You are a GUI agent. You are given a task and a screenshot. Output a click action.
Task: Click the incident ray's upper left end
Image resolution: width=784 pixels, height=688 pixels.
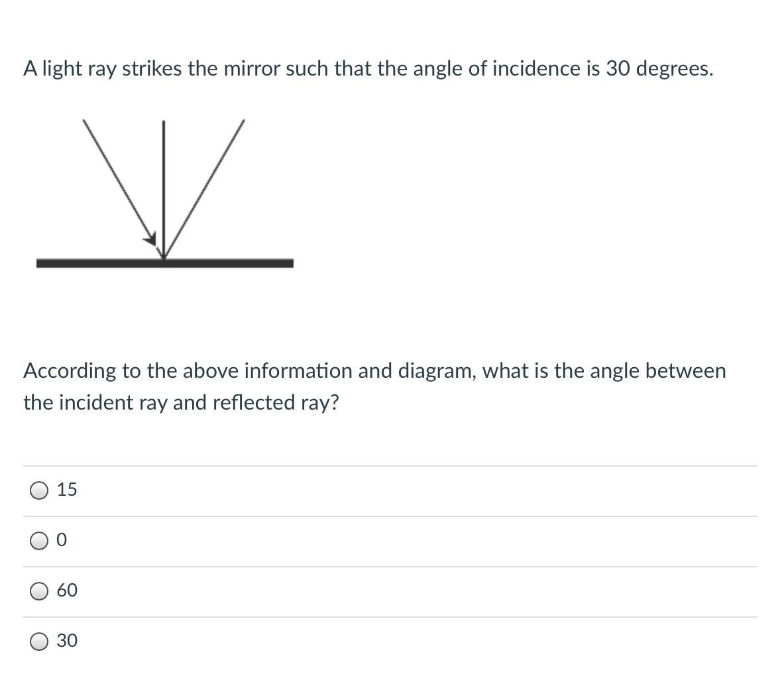84,121
